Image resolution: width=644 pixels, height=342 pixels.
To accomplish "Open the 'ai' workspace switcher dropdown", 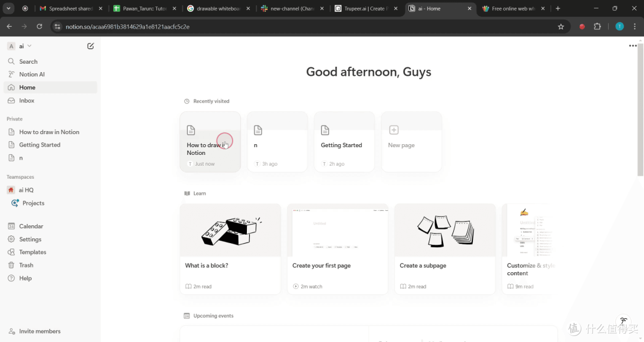I will [20, 46].
